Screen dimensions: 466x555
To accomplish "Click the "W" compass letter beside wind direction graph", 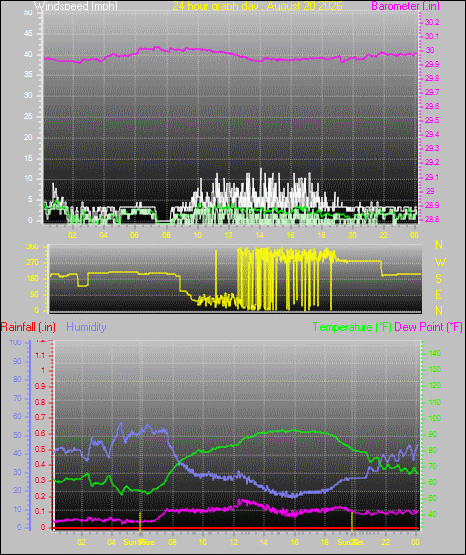I will (x=440, y=262).
